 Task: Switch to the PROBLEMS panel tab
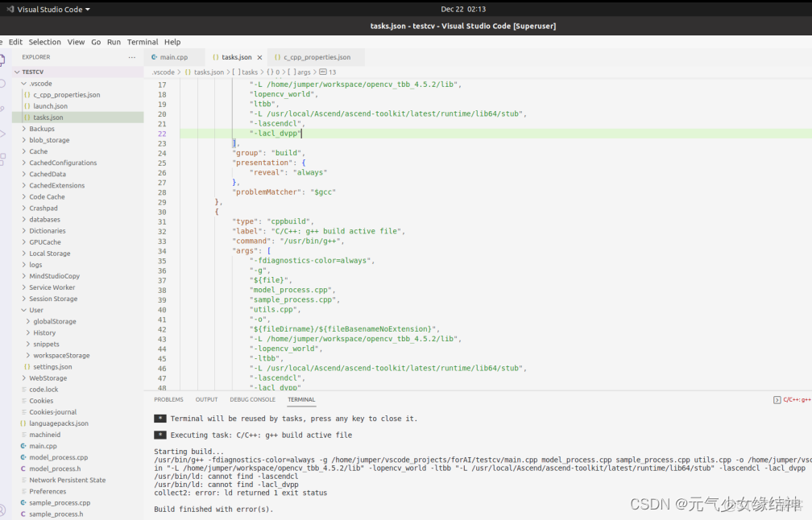pos(168,399)
